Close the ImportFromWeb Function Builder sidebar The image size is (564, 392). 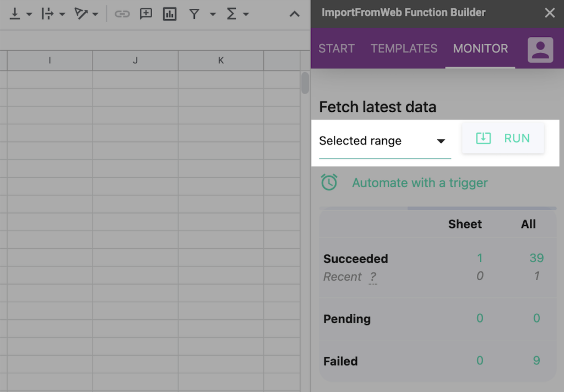point(550,13)
